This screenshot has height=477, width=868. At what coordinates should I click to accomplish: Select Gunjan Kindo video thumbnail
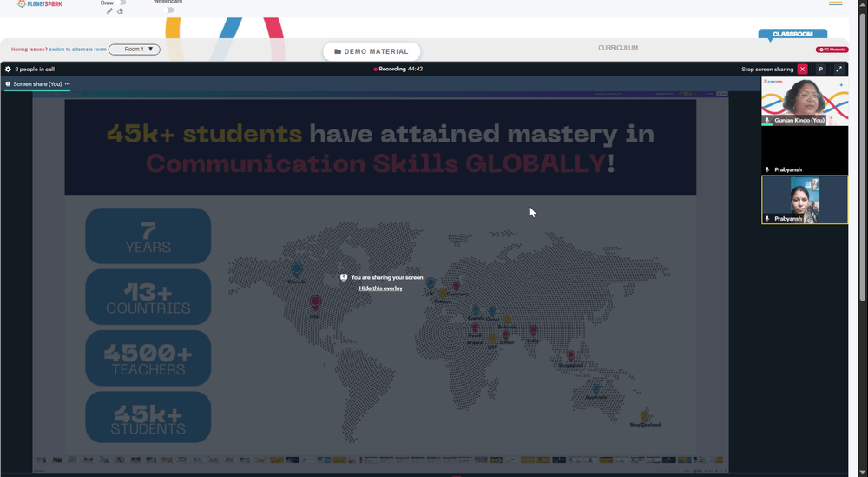pos(805,102)
